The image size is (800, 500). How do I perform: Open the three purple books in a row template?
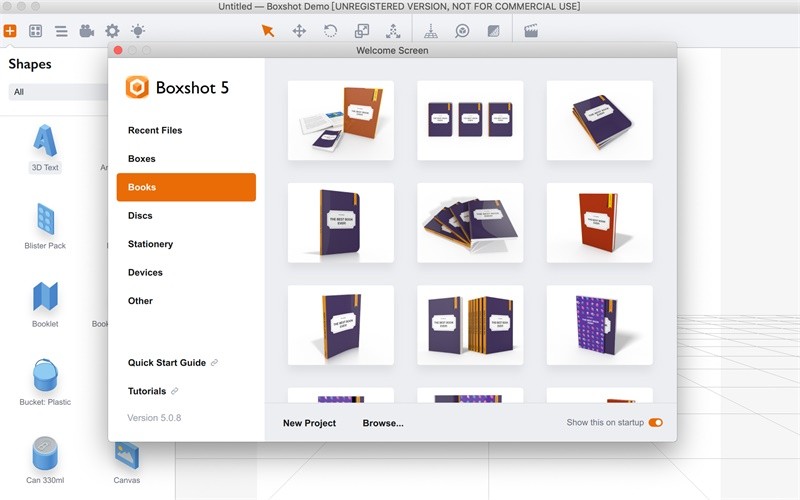(x=470, y=120)
